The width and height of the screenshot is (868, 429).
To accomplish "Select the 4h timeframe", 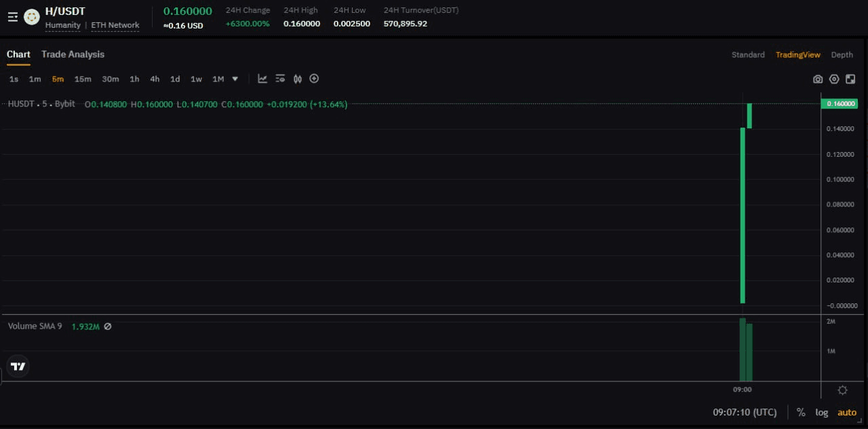I will click(155, 79).
